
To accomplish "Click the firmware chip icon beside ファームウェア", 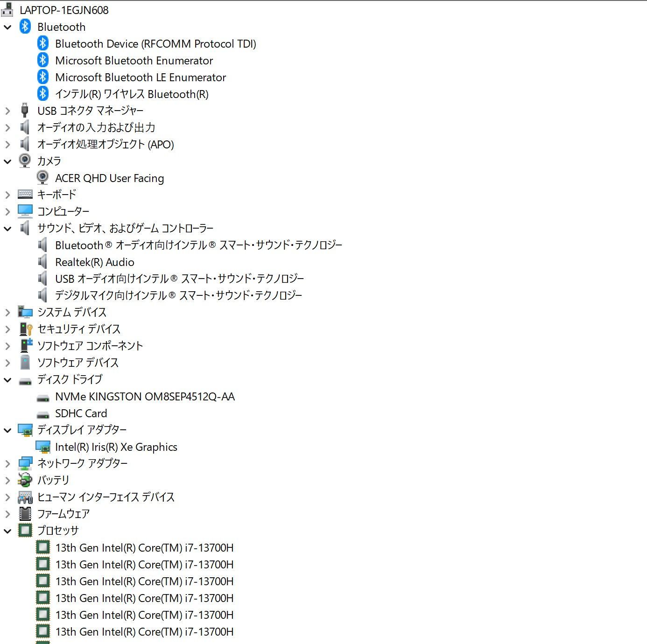I will 25,514.
